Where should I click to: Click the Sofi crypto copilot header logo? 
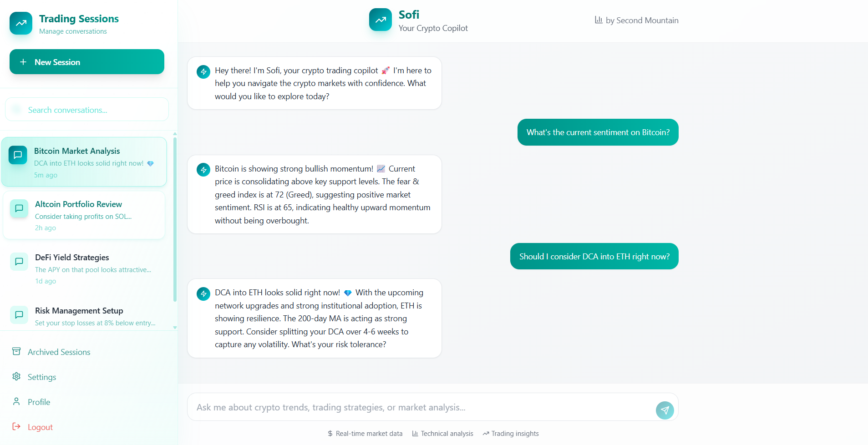[x=381, y=20]
